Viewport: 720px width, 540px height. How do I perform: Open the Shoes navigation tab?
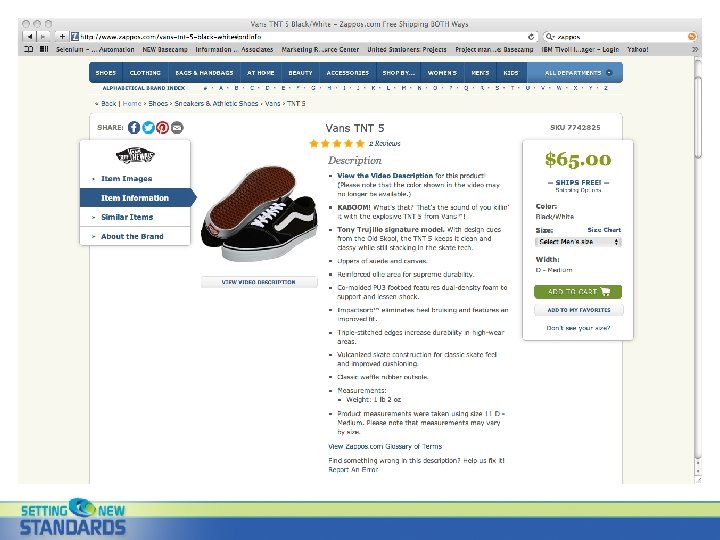(106, 73)
